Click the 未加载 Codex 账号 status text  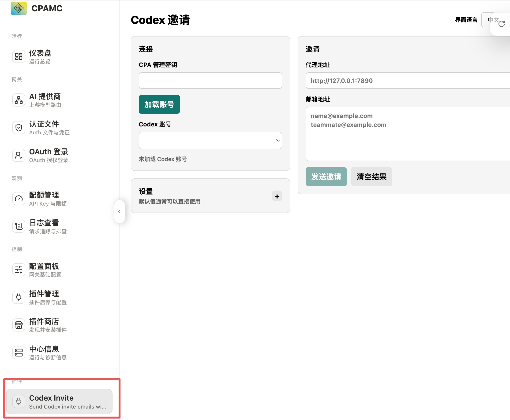[x=163, y=159]
